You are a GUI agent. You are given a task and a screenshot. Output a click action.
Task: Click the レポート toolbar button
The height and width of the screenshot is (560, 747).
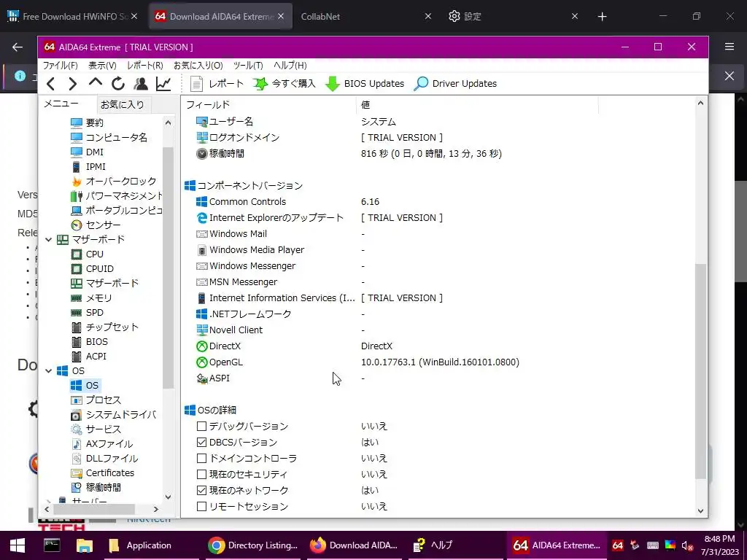(217, 84)
